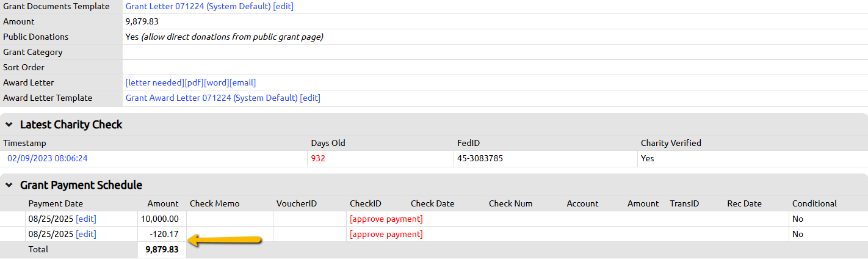
Task: Open the award letter as [pdf]
Action: 193,82
